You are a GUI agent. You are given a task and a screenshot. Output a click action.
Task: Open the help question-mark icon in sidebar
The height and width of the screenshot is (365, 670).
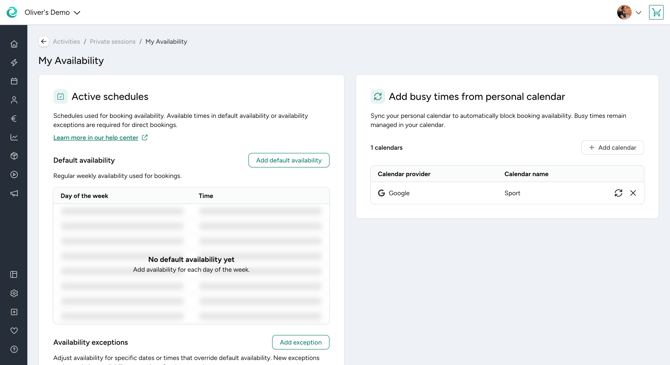point(14,349)
